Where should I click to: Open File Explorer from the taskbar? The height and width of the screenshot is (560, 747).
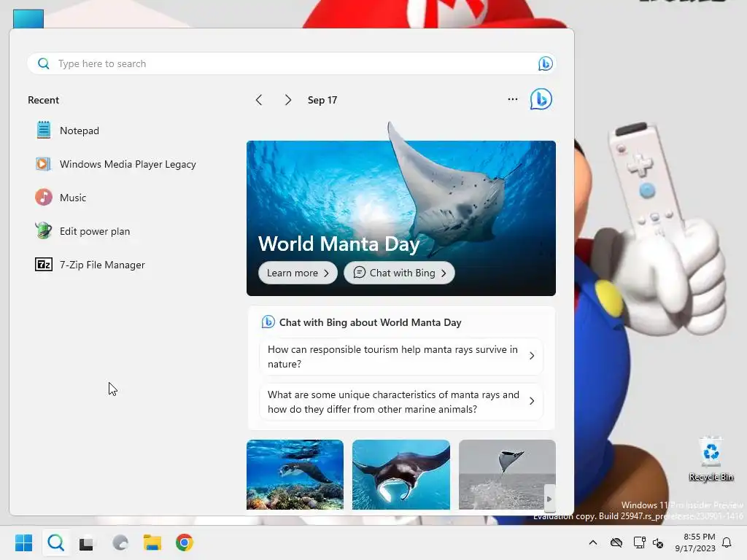point(152,542)
